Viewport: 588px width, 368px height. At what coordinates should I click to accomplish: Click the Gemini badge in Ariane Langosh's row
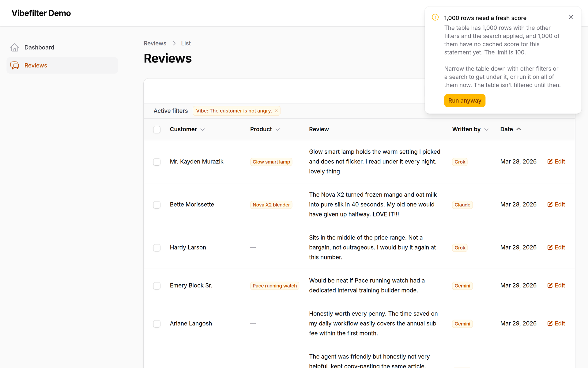[x=462, y=324]
